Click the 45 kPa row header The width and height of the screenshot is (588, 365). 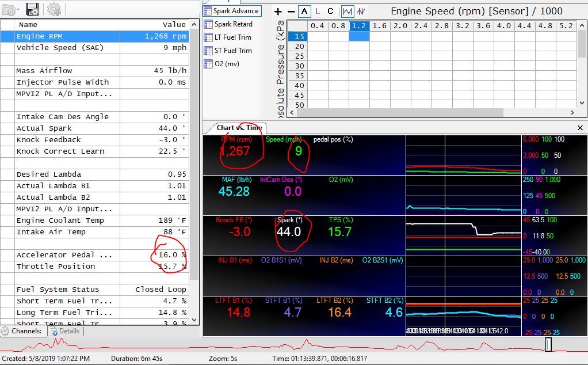click(299, 96)
